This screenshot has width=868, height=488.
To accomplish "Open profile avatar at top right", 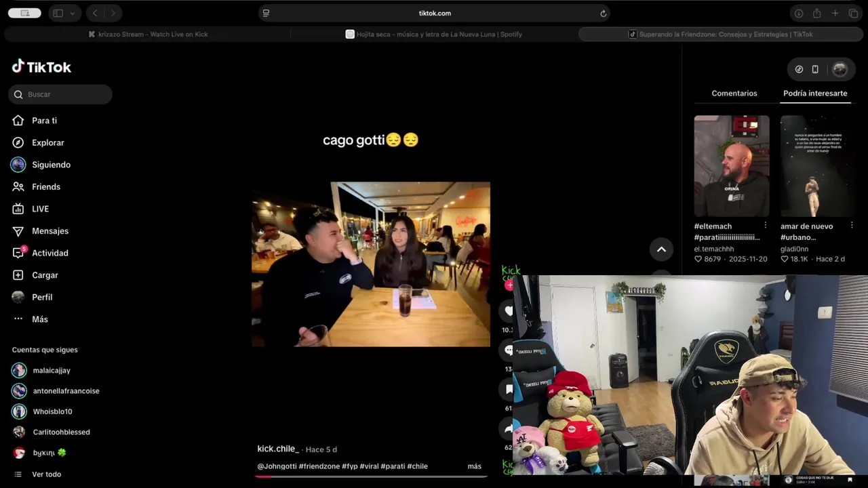I will [840, 69].
